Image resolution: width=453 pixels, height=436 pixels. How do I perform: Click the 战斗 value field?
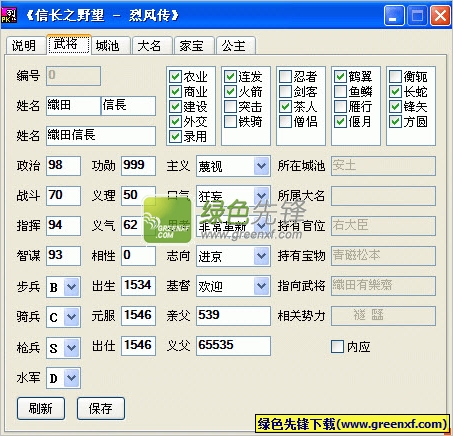(63, 195)
